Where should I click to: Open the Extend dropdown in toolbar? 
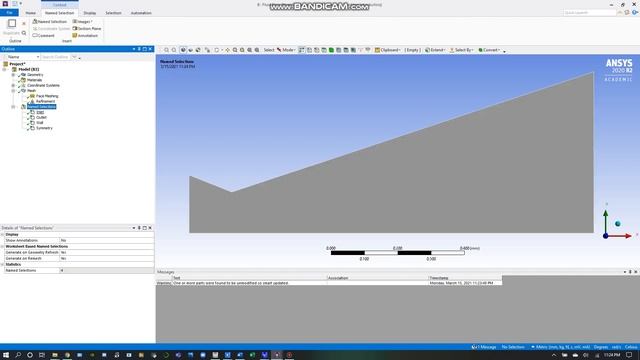click(435, 50)
